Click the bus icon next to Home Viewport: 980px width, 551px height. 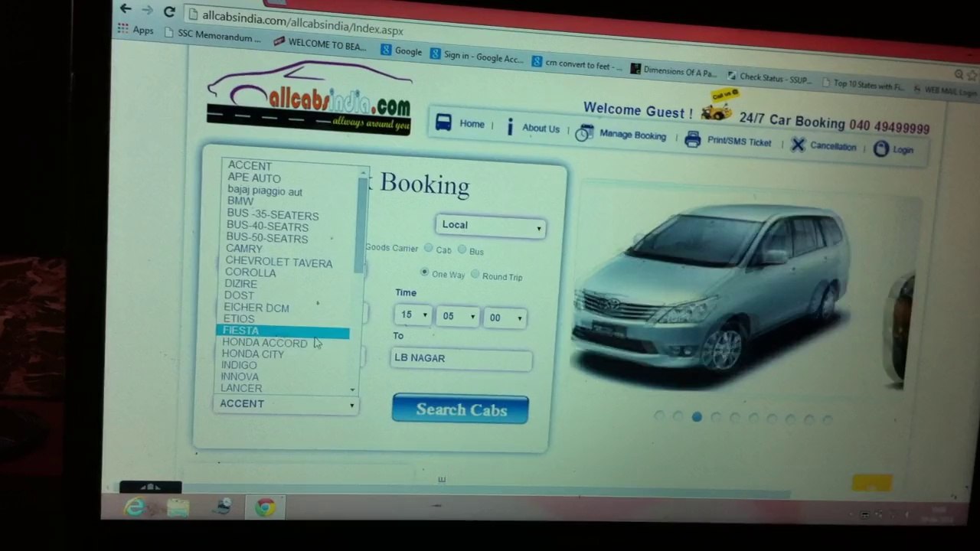443,122
